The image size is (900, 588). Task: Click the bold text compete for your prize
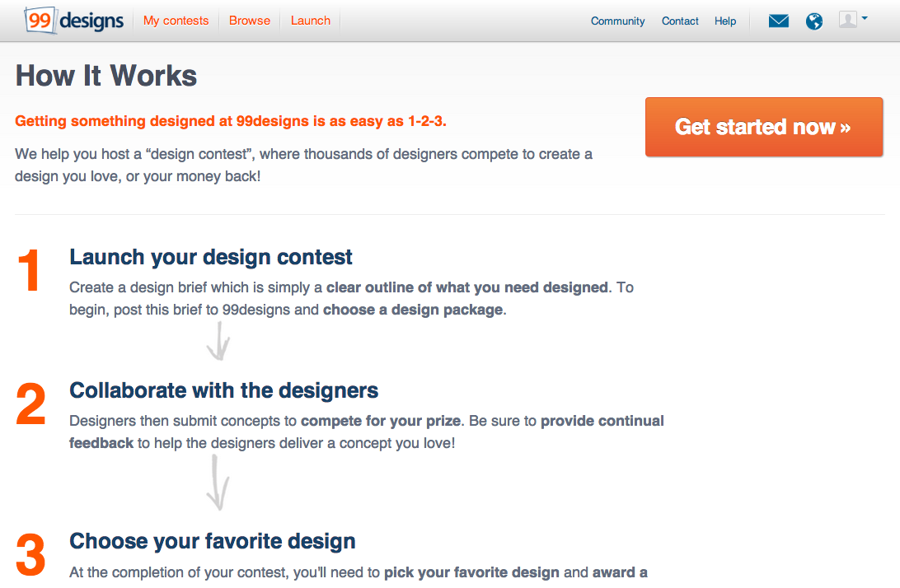click(x=381, y=421)
